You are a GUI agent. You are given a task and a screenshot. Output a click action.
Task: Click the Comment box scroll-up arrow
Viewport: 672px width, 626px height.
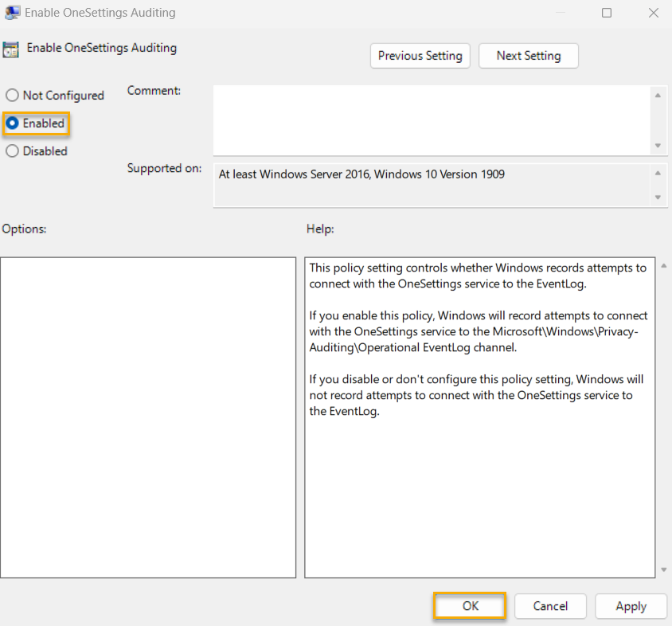(659, 95)
